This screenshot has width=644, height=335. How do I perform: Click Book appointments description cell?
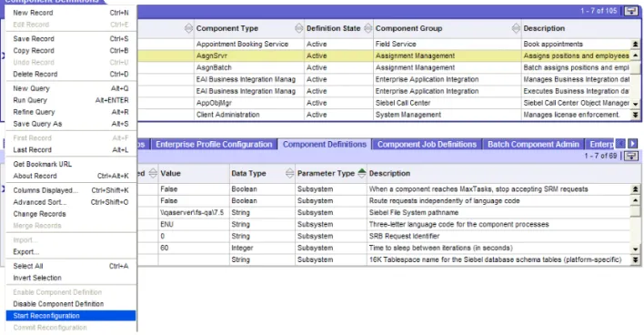tap(576, 44)
